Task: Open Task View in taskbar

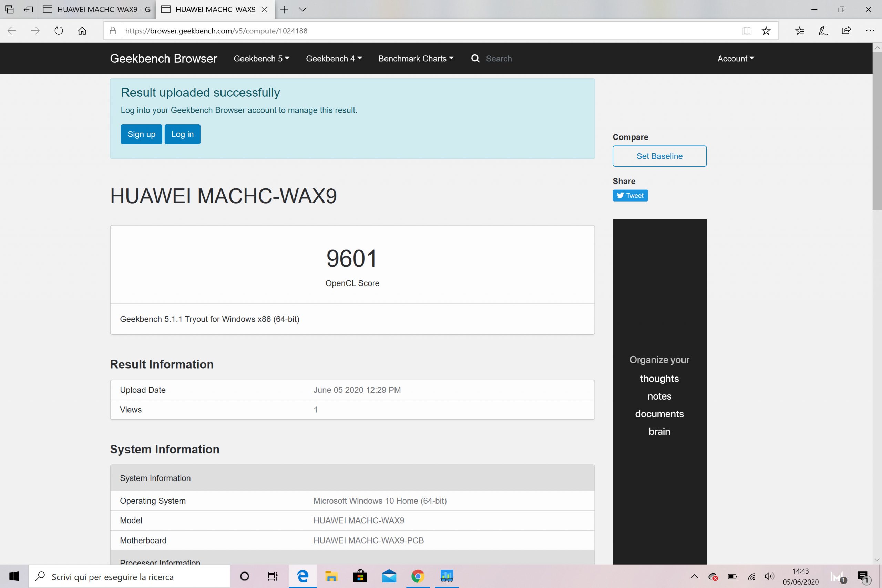Action: coord(273,576)
